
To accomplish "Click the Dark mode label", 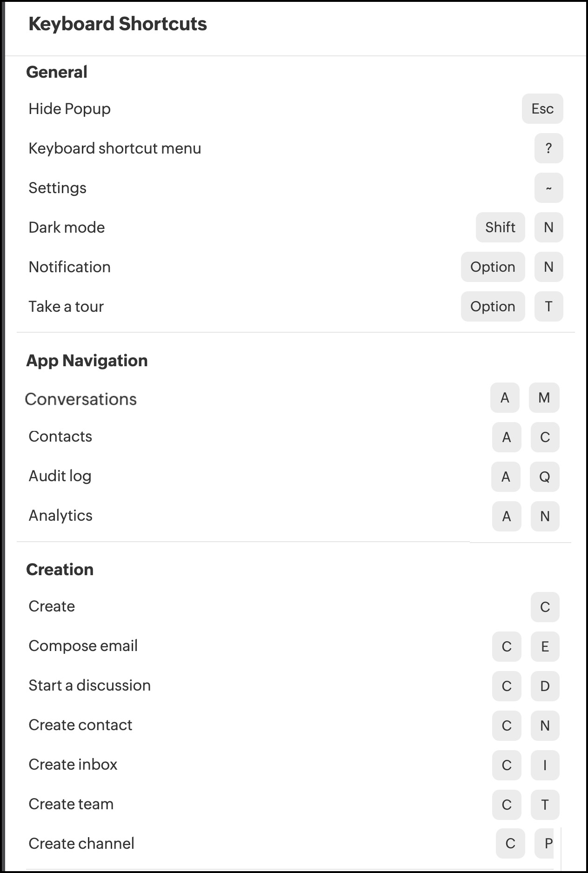I will [67, 228].
